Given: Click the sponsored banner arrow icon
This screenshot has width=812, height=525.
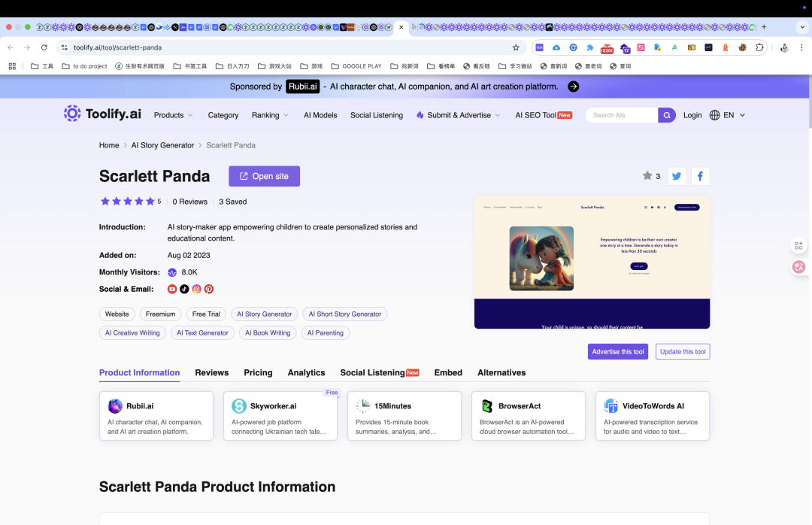Looking at the screenshot, I should pos(573,86).
